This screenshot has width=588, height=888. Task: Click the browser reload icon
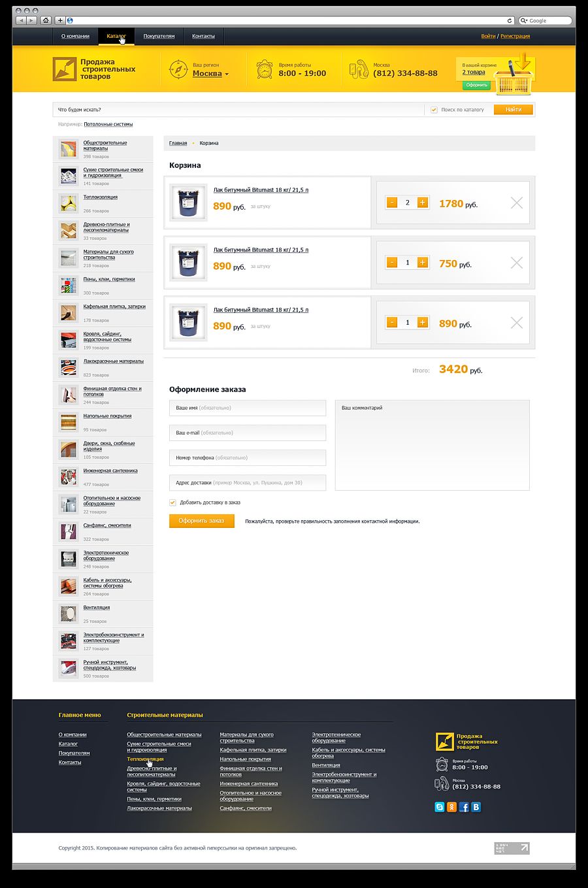(510, 20)
